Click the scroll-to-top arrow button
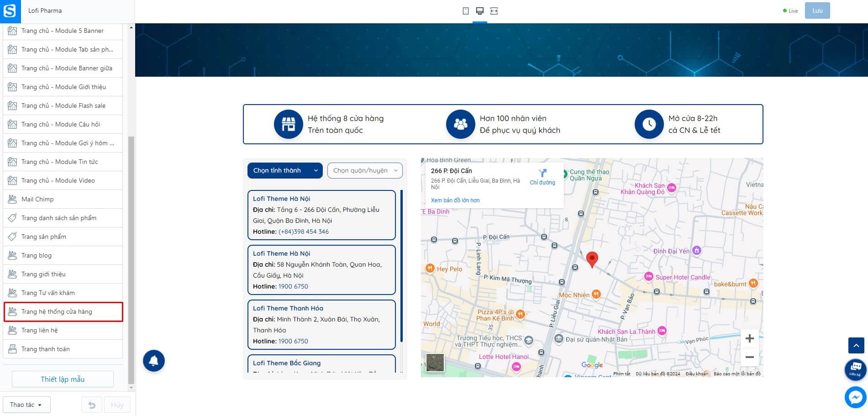 click(x=856, y=346)
